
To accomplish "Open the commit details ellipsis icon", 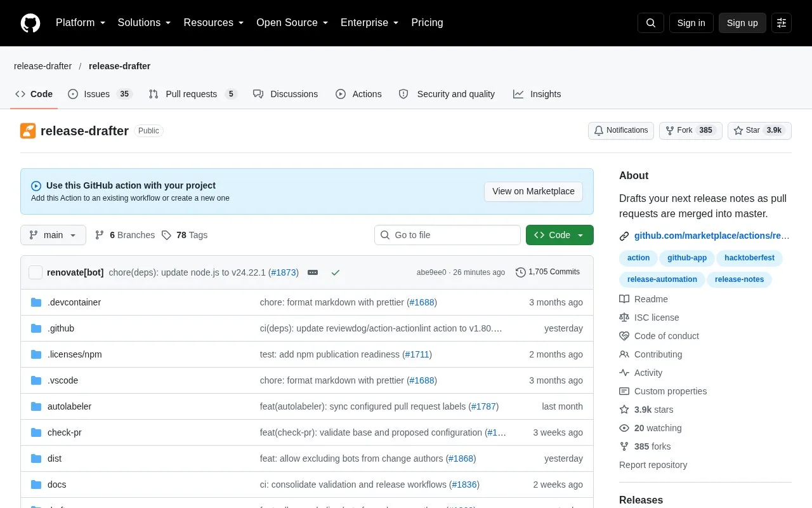I will pos(313,272).
